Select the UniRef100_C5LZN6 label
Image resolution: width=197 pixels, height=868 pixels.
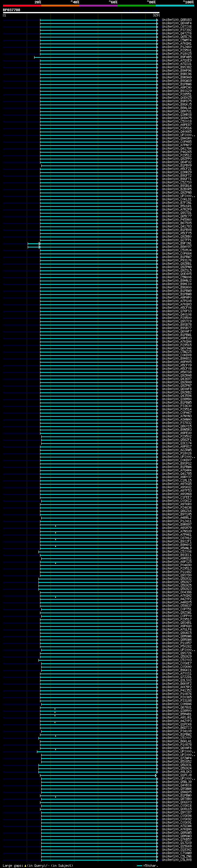(177, 856)
